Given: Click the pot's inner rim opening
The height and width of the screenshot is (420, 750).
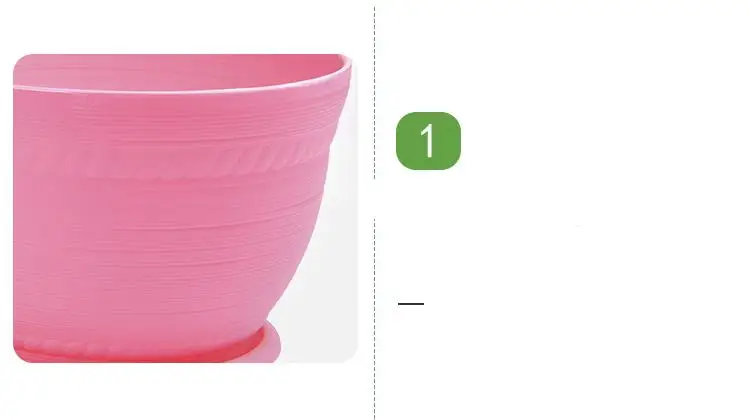Looking at the screenshot, I should coord(182,71).
